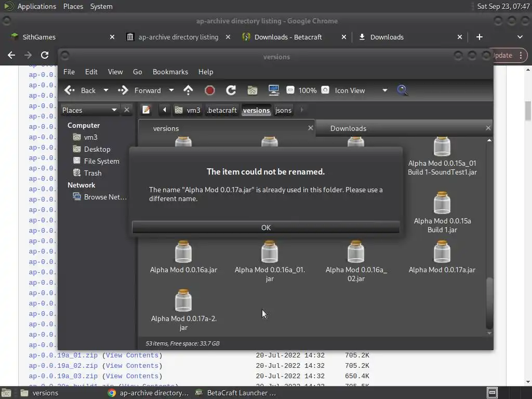This screenshot has width=532, height=399.
Task: Reload the Chrome page
Action: pos(45,55)
